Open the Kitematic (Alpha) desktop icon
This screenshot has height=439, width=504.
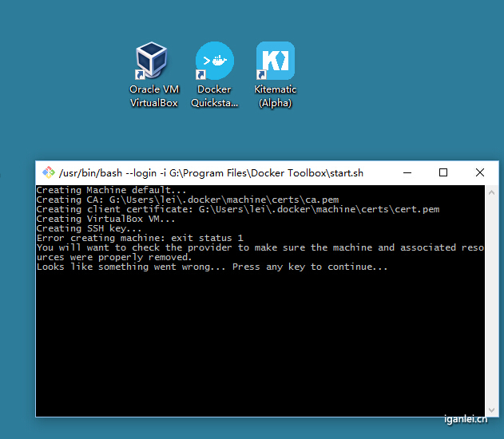pyautogui.click(x=275, y=75)
